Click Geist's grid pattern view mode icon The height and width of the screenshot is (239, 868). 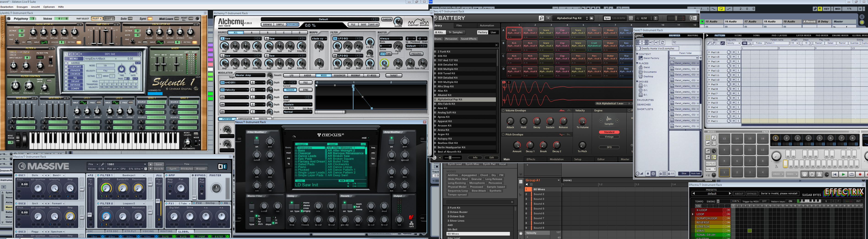[x=745, y=43]
